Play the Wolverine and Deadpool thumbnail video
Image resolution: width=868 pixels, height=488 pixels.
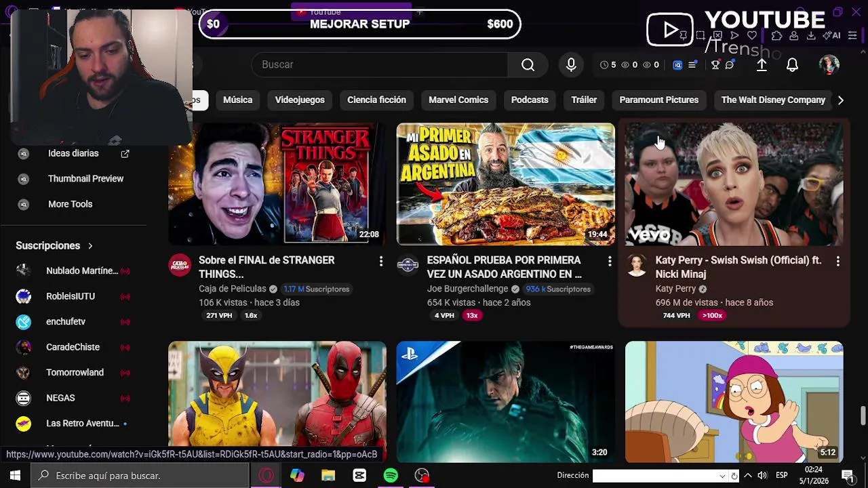click(277, 402)
